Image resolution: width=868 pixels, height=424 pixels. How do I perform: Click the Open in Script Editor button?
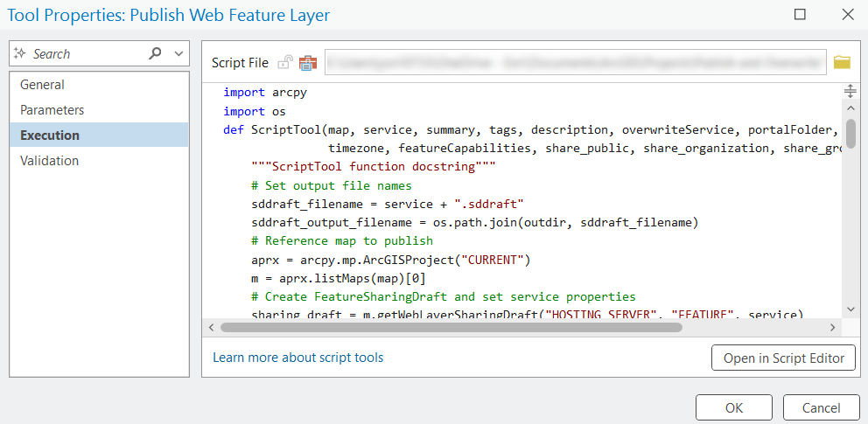783,358
